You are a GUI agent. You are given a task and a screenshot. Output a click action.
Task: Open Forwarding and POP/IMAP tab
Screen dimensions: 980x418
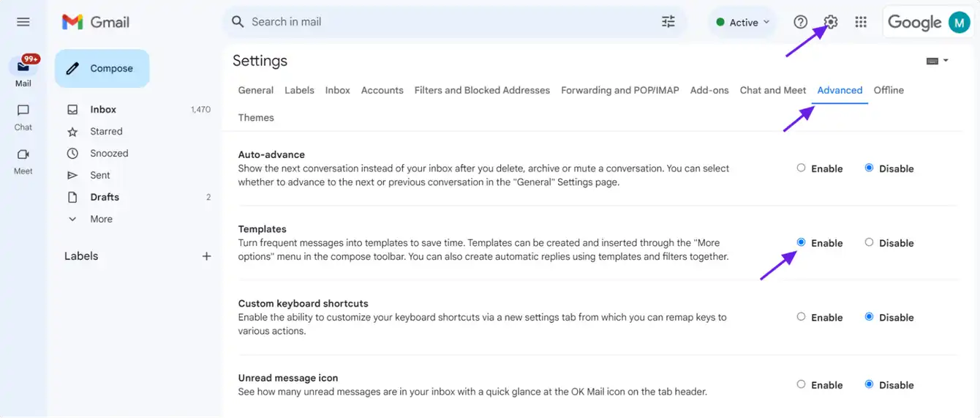(x=620, y=90)
